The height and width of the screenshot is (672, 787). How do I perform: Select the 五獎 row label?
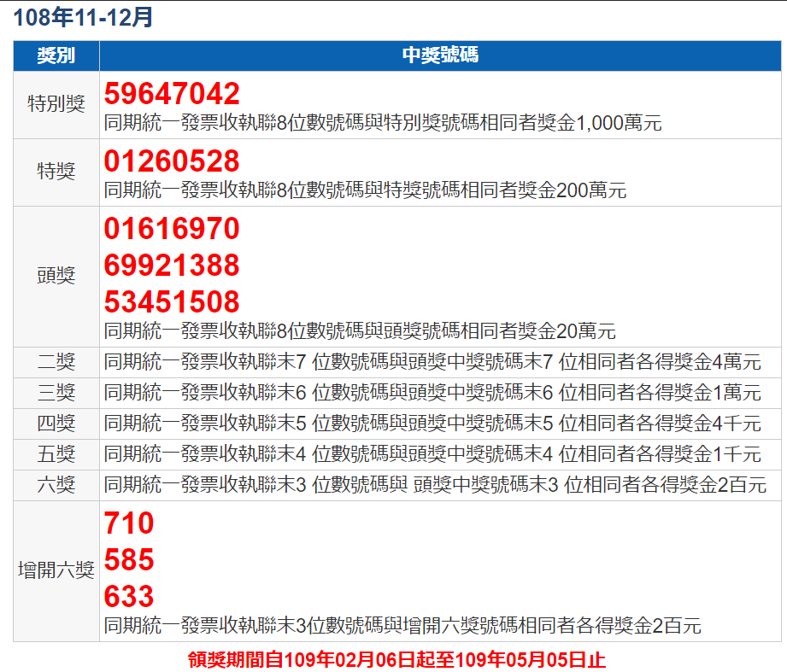tap(56, 454)
